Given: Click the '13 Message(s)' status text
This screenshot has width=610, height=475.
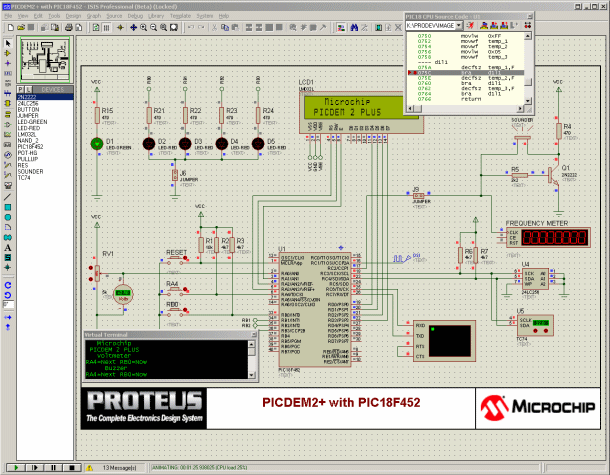Looking at the screenshot, I should click(x=119, y=468).
